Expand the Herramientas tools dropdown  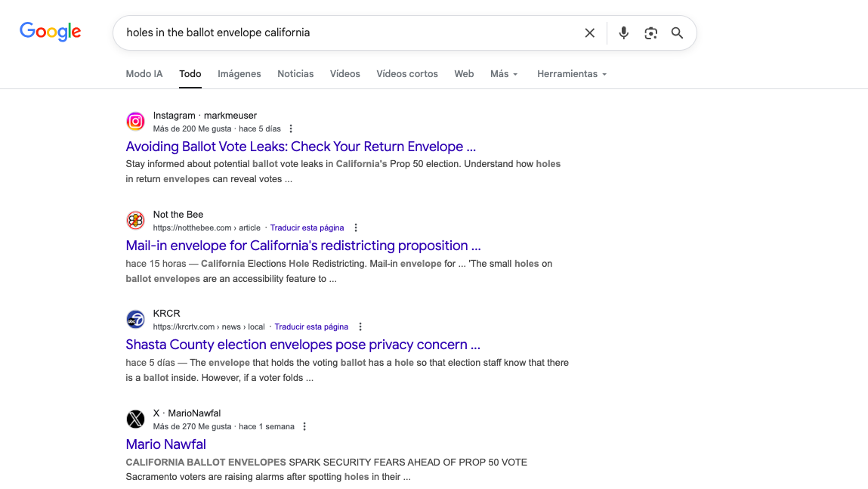tap(572, 74)
